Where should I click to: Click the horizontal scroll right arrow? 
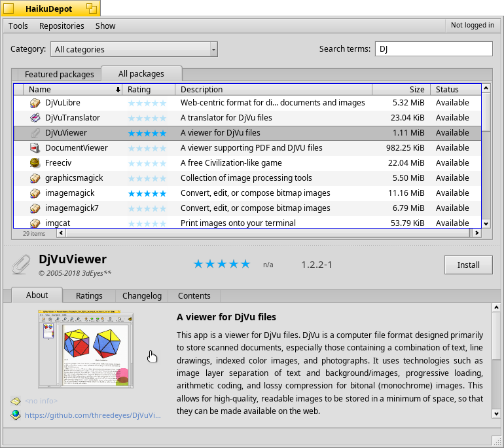tap(477, 233)
